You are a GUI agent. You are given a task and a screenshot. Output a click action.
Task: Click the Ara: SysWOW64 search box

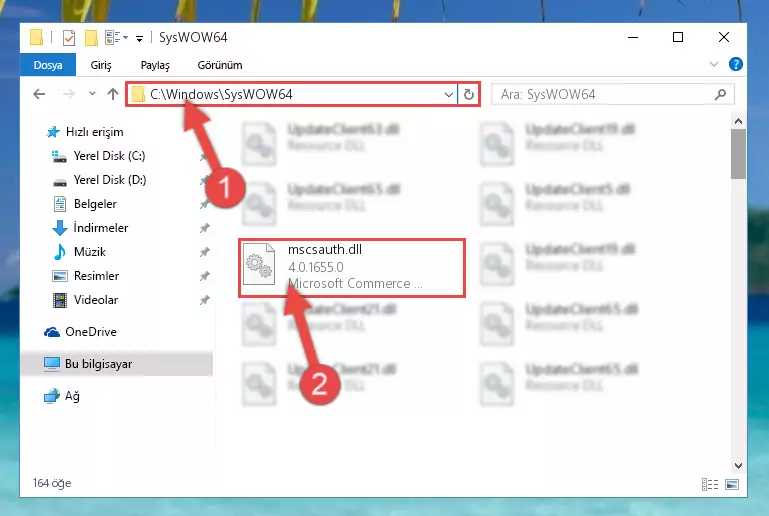tap(613, 94)
